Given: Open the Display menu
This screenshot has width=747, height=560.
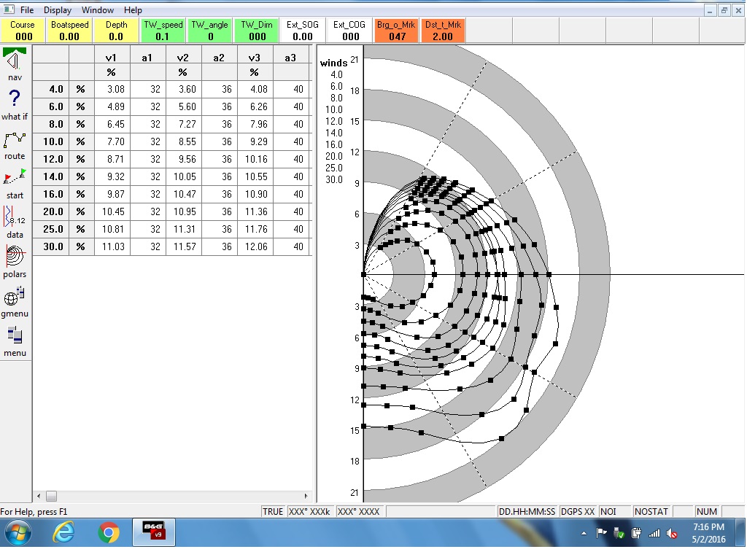Looking at the screenshot, I should pyautogui.click(x=58, y=10).
